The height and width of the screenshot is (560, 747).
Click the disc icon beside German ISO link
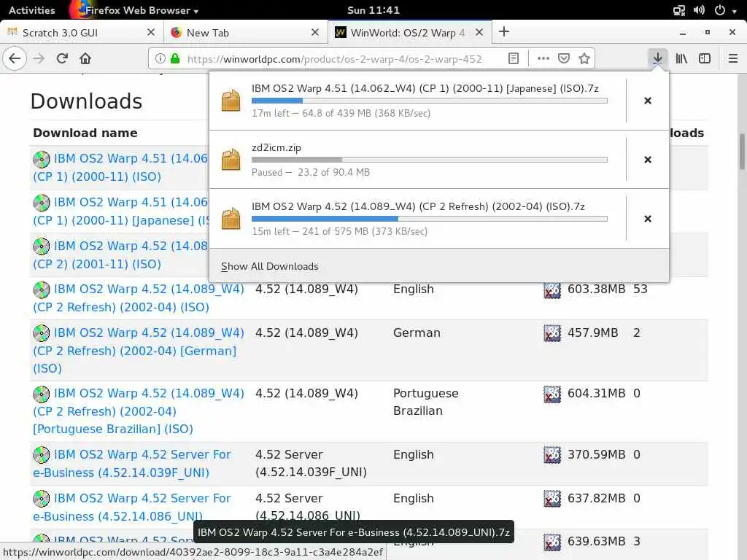pos(42,333)
